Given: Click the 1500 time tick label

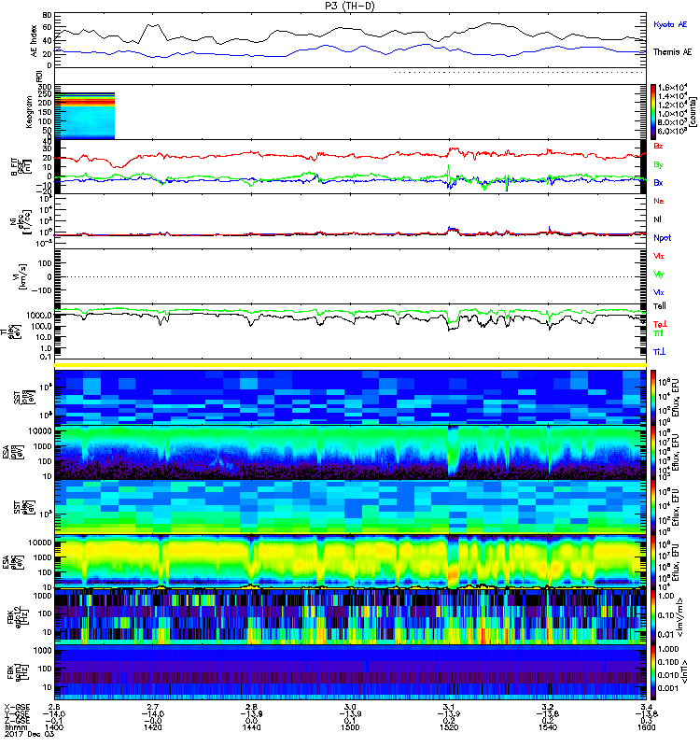Looking at the screenshot, I should tap(350, 727).
